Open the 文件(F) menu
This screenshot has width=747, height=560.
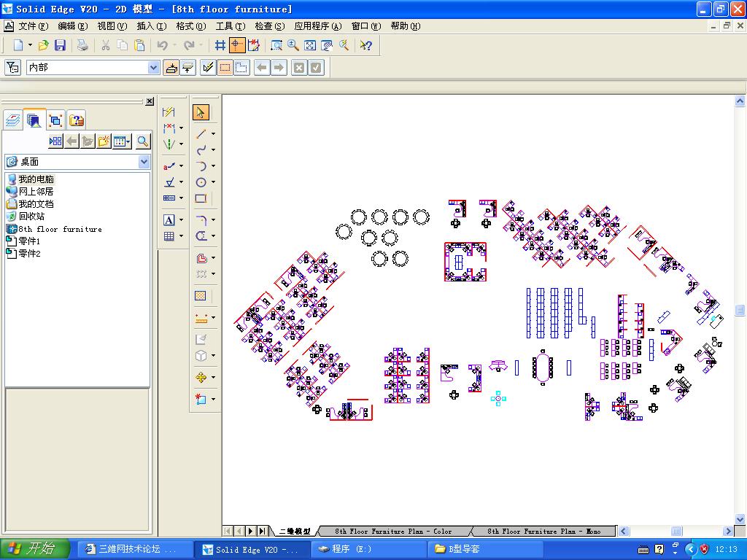click(34, 26)
